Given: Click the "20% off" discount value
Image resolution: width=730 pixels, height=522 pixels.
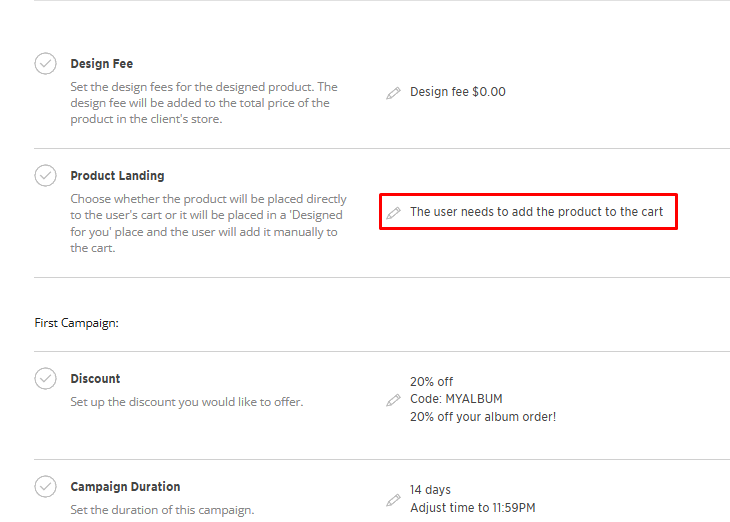Looking at the screenshot, I should click(431, 382).
